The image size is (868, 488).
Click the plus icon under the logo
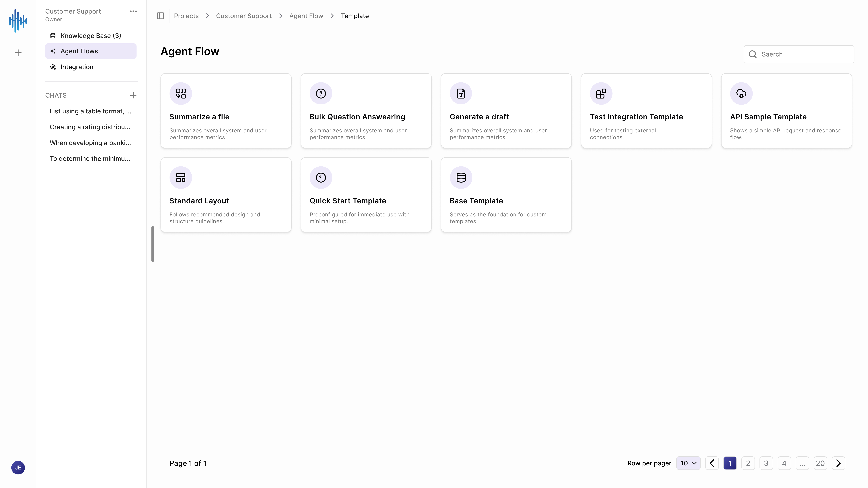18,53
